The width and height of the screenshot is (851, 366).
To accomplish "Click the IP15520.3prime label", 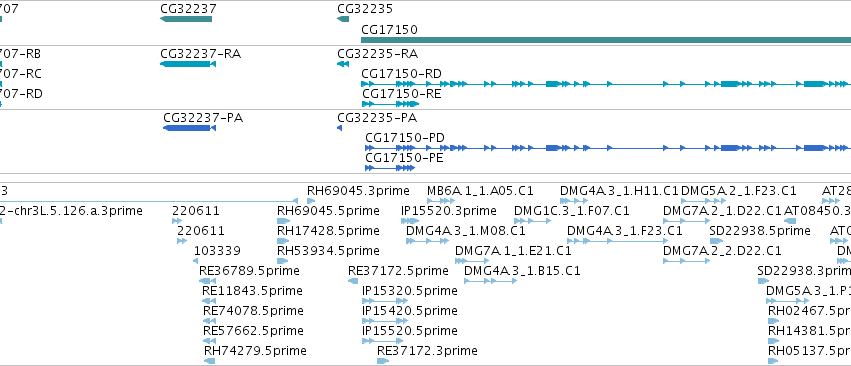I will click(x=449, y=211).
